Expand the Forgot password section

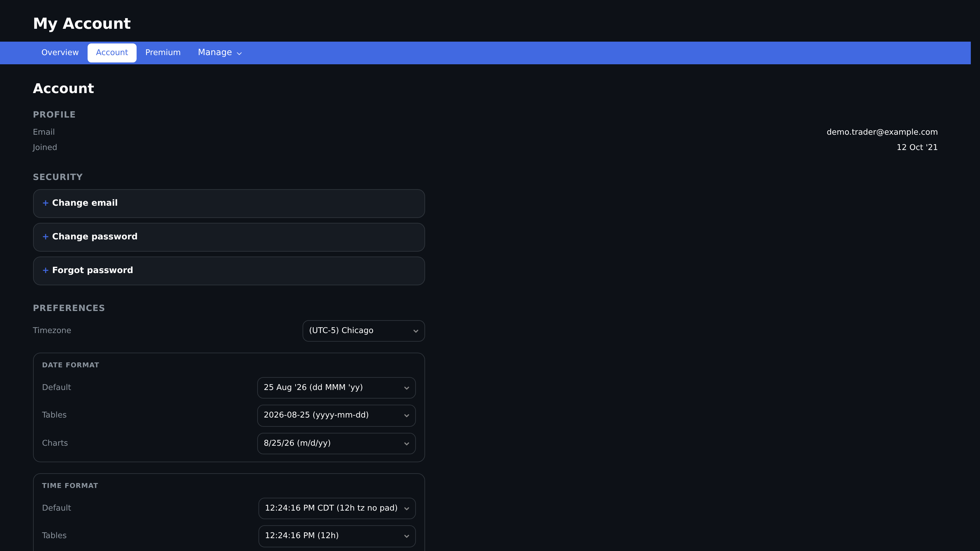tap(229, 270)
